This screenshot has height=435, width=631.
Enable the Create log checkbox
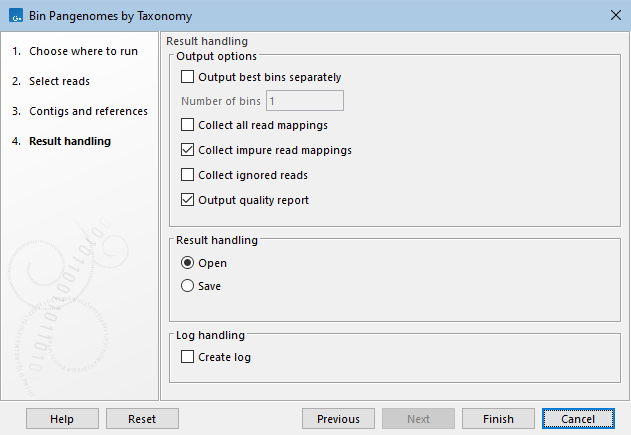coord(189,357)
